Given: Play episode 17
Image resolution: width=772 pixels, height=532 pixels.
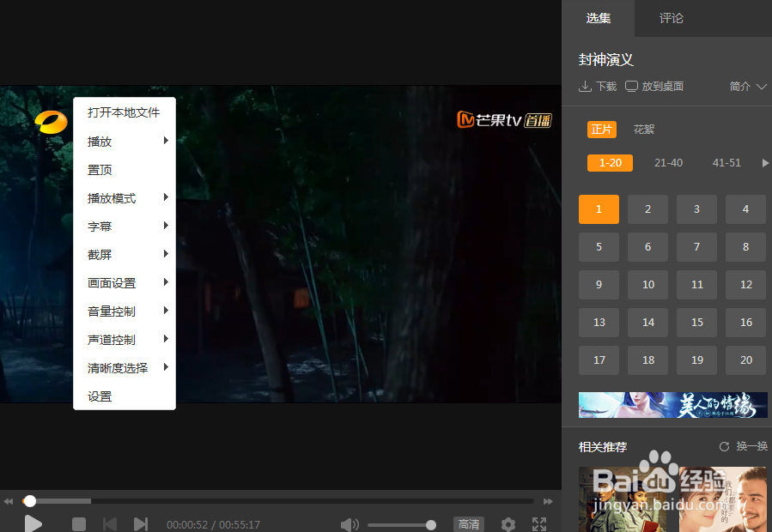Looking at the screenshot, I should pos(599,360).
